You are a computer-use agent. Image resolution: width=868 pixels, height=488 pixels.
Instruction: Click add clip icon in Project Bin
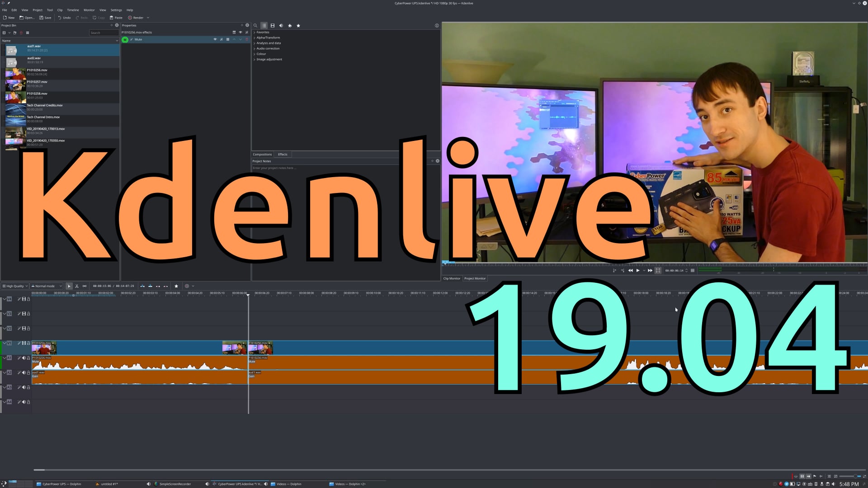pyautogui.click(x=4, y=33)
